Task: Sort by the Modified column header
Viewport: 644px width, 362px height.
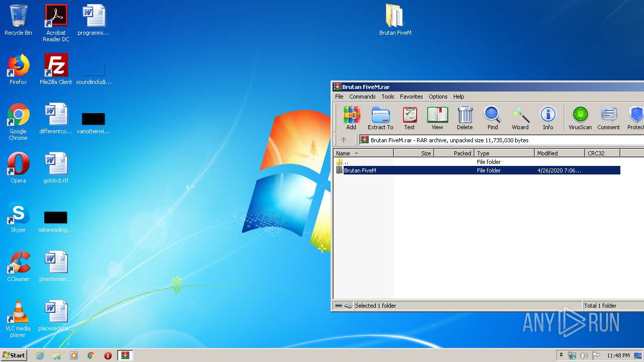Action: (x=560, y=153)
